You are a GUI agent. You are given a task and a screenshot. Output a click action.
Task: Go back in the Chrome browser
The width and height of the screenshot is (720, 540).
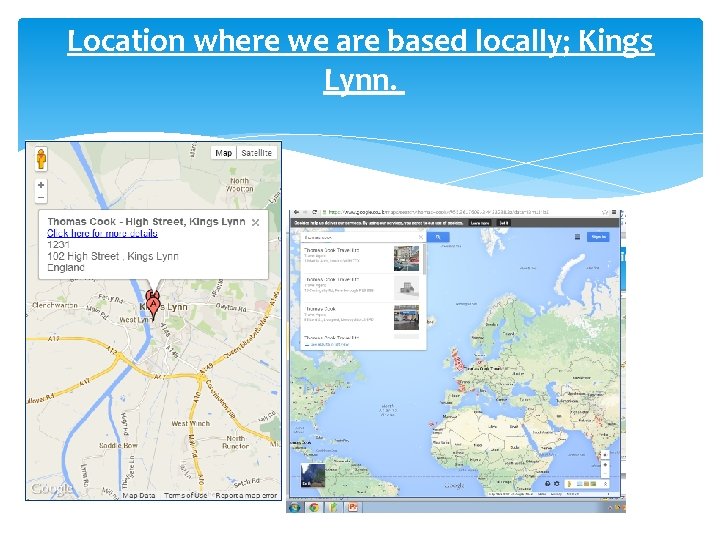click(x=296, y=212)
